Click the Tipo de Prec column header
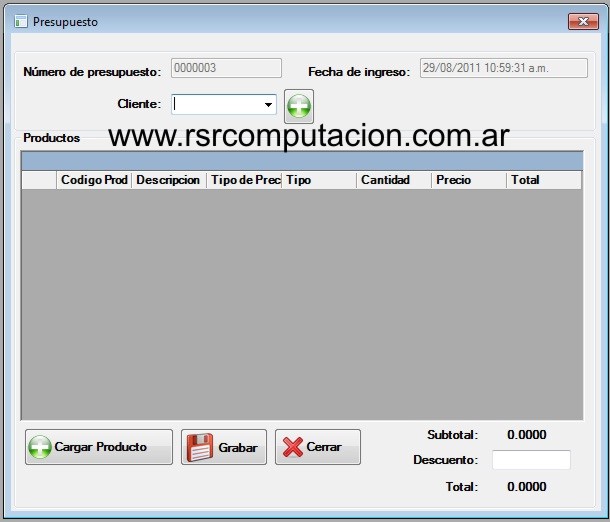 pyautogui.click(x=244, y=180)
